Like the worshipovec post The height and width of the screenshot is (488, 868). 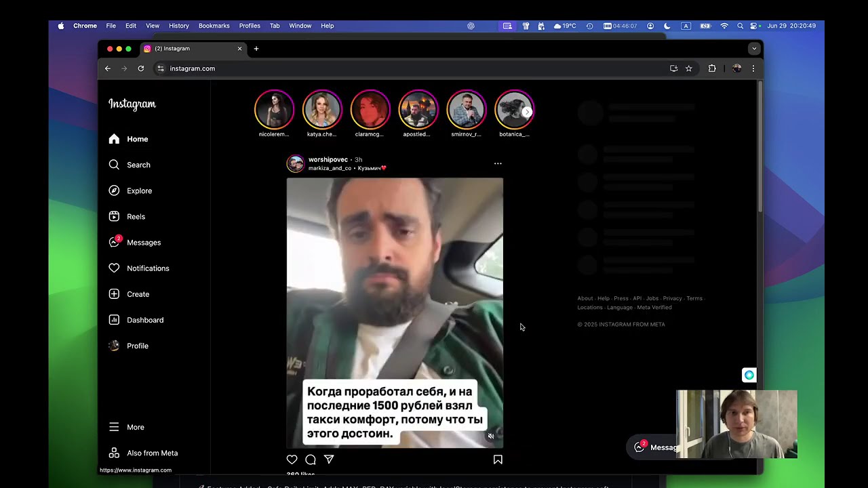[292, 459]
